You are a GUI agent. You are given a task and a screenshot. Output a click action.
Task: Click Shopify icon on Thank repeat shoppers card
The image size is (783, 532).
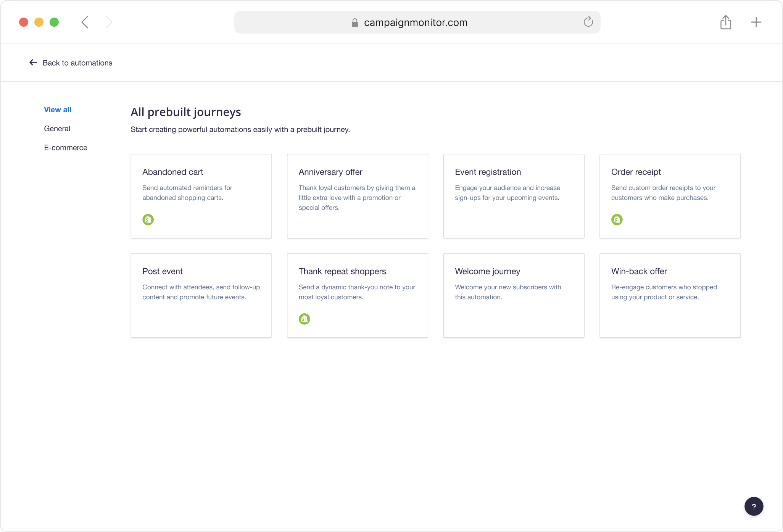[304, 319]
